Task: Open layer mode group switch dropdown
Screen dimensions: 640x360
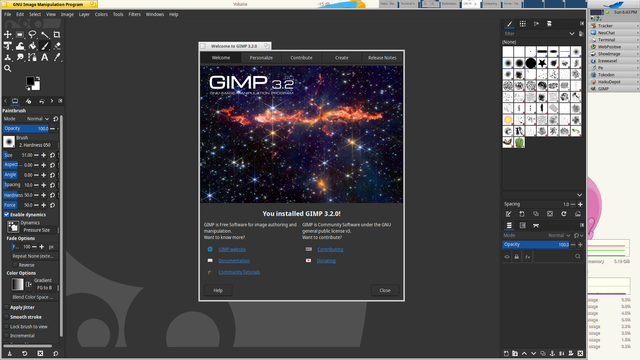Action: 578,236
